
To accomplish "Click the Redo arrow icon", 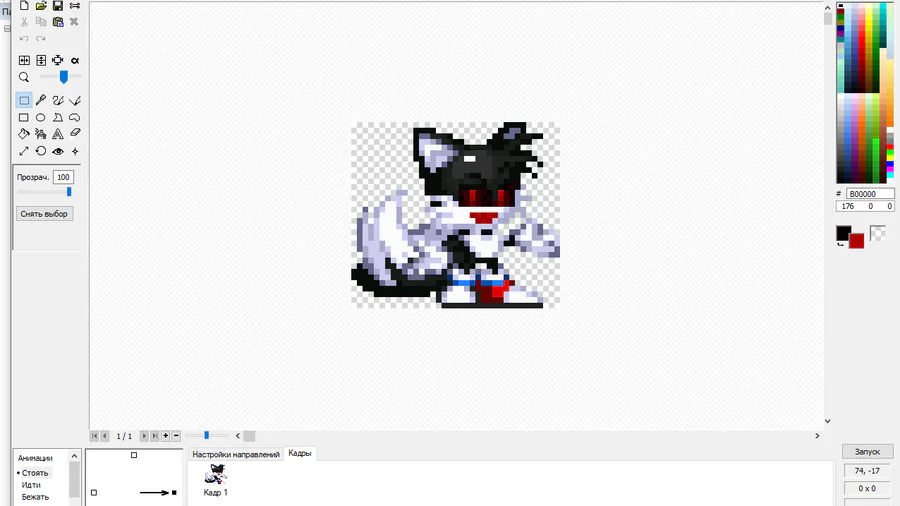I will tap(41, 38).
